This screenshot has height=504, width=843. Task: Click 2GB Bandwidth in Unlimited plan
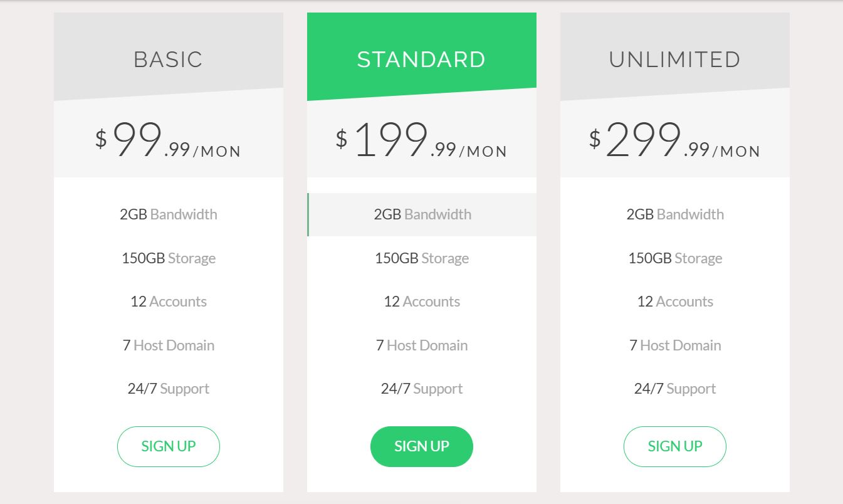tap(675, 214)
